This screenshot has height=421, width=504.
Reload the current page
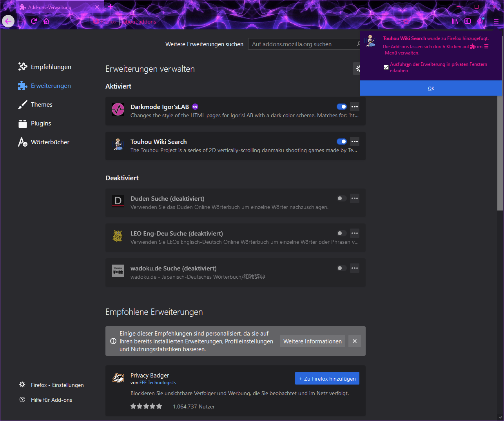coord(34,21)
